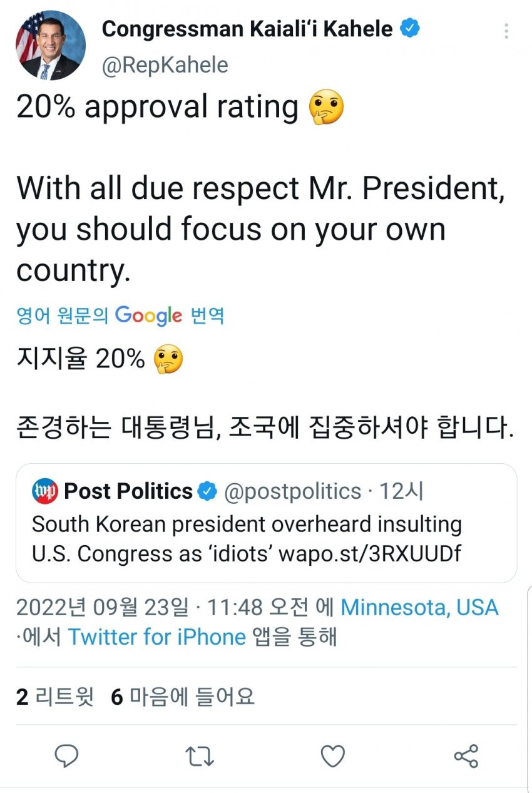Viewport: 532px width, 793px height.
Task: Open the quoted Post Politics tweet headline
Action: click(247, 524)
